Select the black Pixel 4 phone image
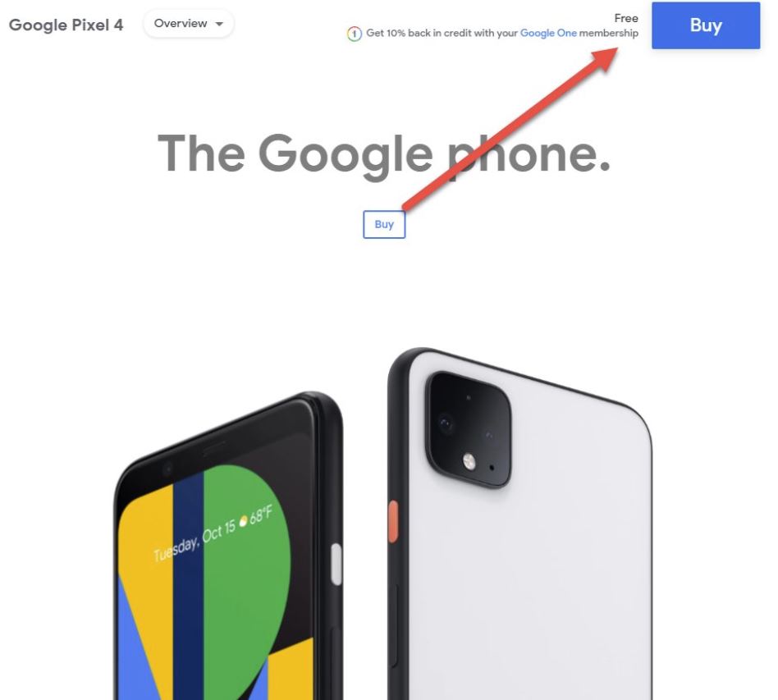Viewport: 778px width, 700px height. (228, 546)
